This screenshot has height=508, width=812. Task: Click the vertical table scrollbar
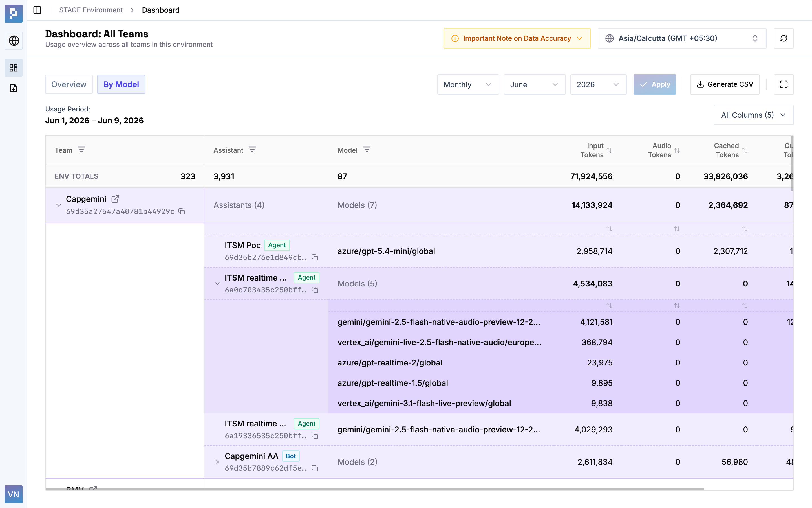click(792, 163)
